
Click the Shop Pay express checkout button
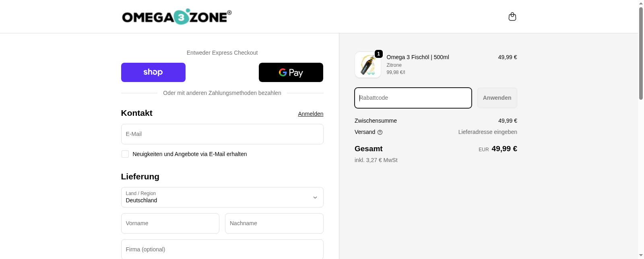coord(153,72)
